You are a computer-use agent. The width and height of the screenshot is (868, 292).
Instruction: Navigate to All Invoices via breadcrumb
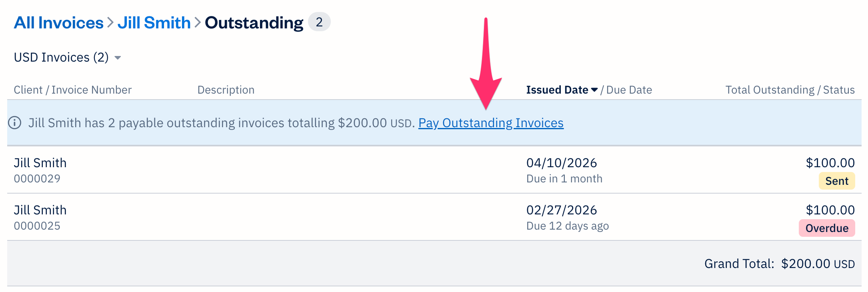pyautogui.click(x=58, y=23)
